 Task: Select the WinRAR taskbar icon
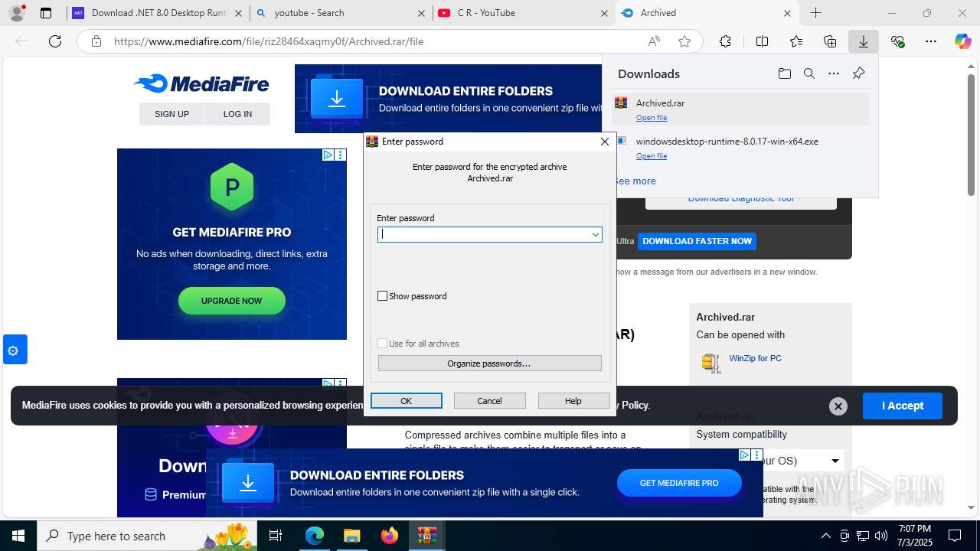pos(426,536)
